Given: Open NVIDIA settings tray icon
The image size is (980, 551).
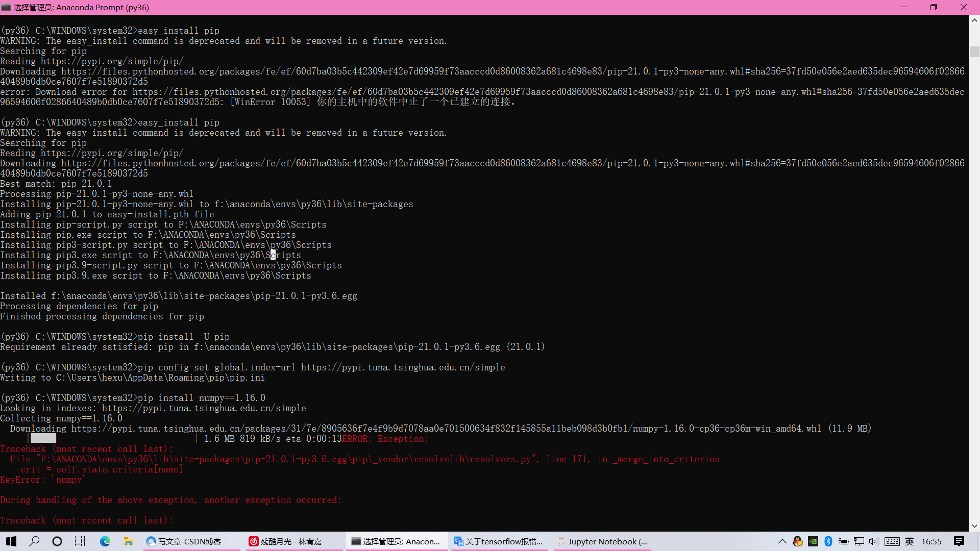Looking at the screenshot, I should tap(813, 541).
